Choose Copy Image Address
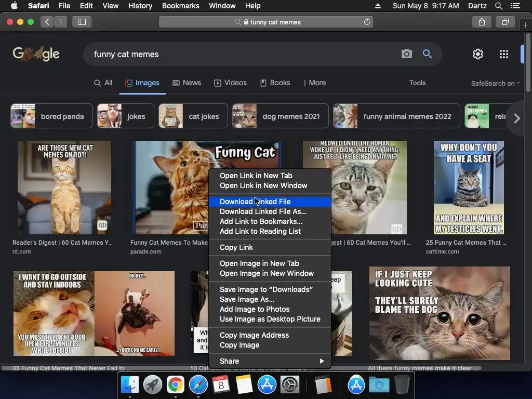532x399 pixels. tap(270, 335)
